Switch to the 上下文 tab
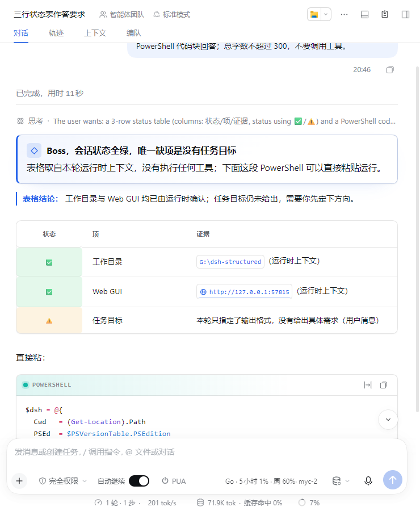 (95, 33)
